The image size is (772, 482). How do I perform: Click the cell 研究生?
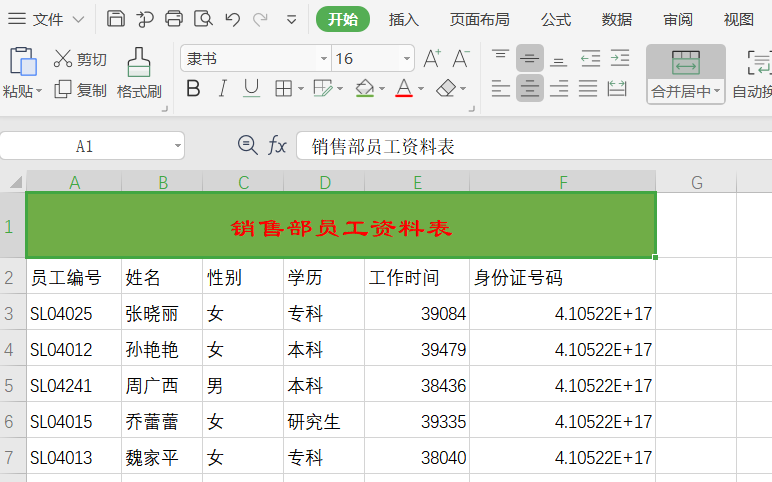click(324, 421)
